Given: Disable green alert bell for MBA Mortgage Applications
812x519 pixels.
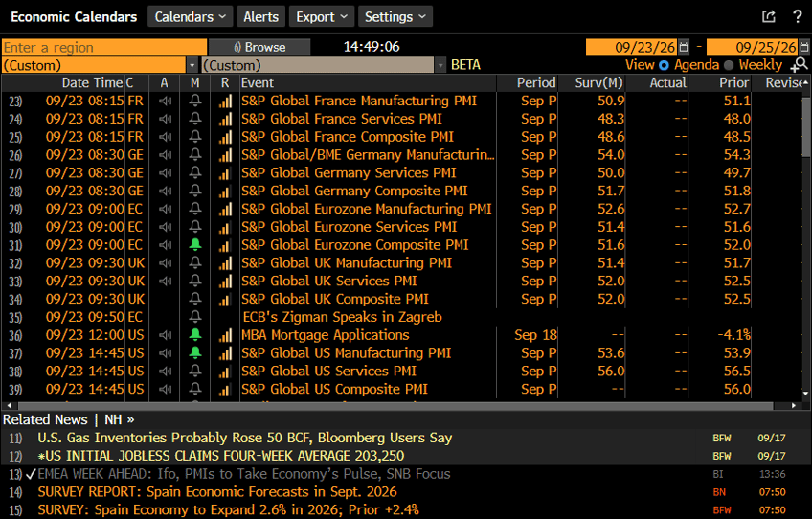Looking at the screenshot, I should pos(195,334).
